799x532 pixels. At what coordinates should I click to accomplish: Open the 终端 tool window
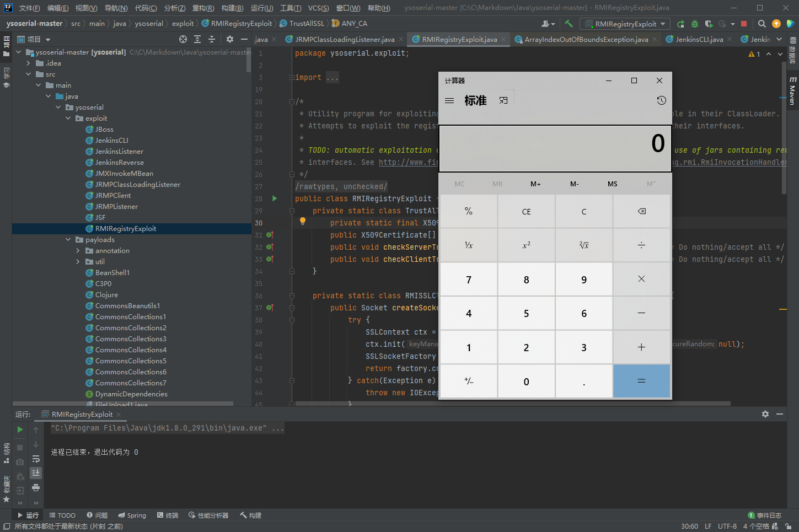(x=168, y=515)
